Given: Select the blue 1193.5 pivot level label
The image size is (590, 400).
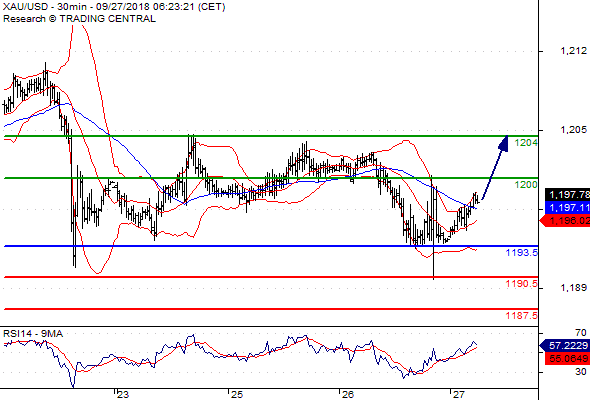Looking at the screenshot, I should tap(522, 252).
